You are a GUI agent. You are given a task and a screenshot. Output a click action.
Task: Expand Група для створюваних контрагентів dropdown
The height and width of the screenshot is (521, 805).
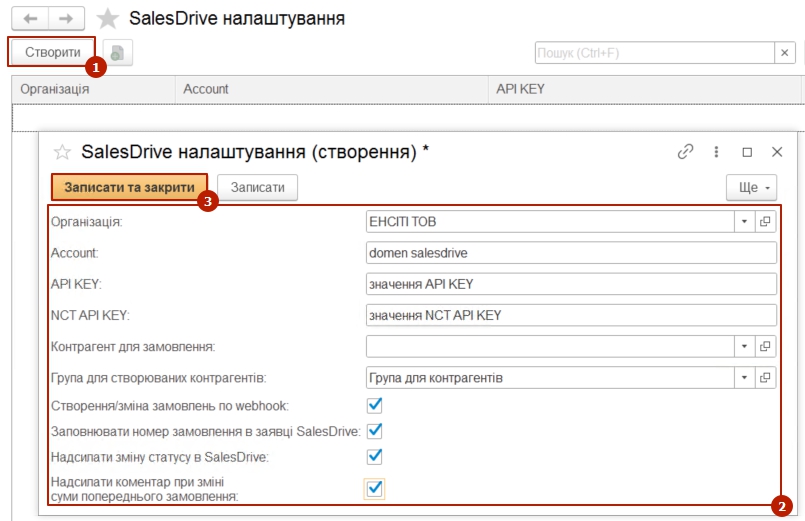tap(744, 378)
